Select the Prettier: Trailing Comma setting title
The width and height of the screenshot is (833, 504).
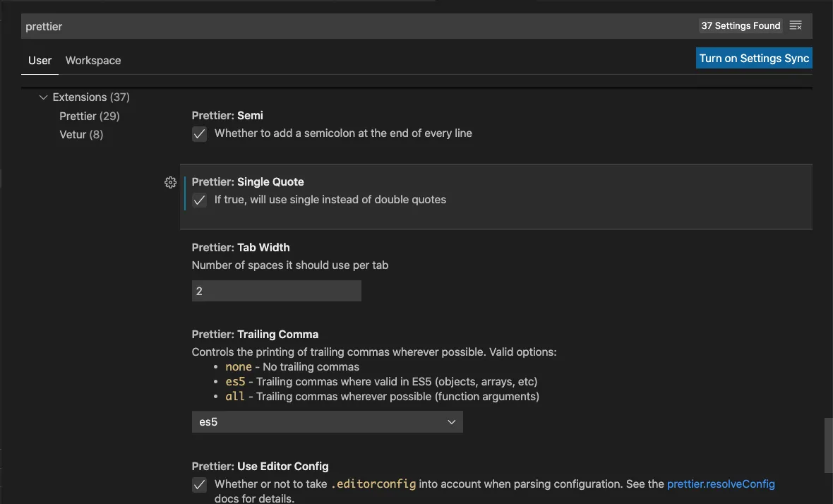(255, 335)
